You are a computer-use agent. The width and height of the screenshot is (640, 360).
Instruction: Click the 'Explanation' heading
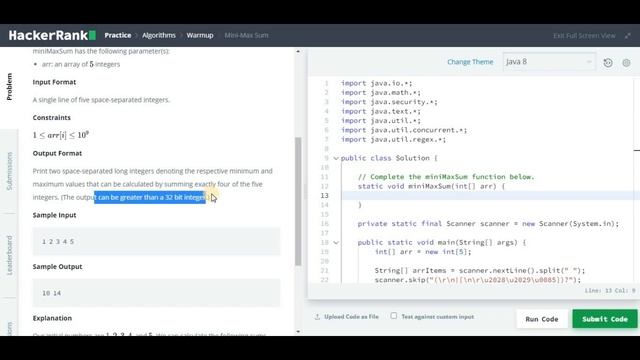pyautogui.click(x=52, y=318)
